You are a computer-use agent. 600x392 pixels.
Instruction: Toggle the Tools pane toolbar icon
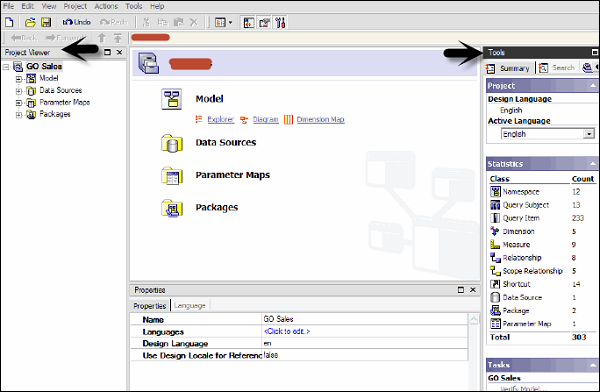tap(280, 23)
